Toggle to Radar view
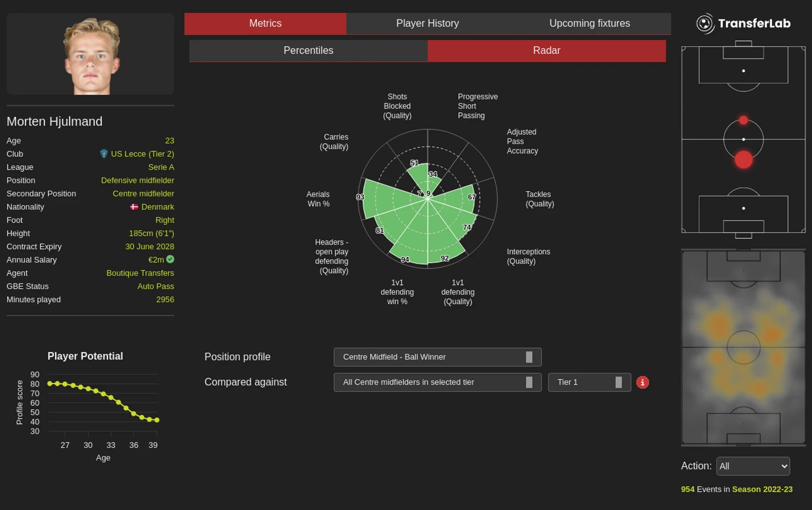 coord(546,51)
